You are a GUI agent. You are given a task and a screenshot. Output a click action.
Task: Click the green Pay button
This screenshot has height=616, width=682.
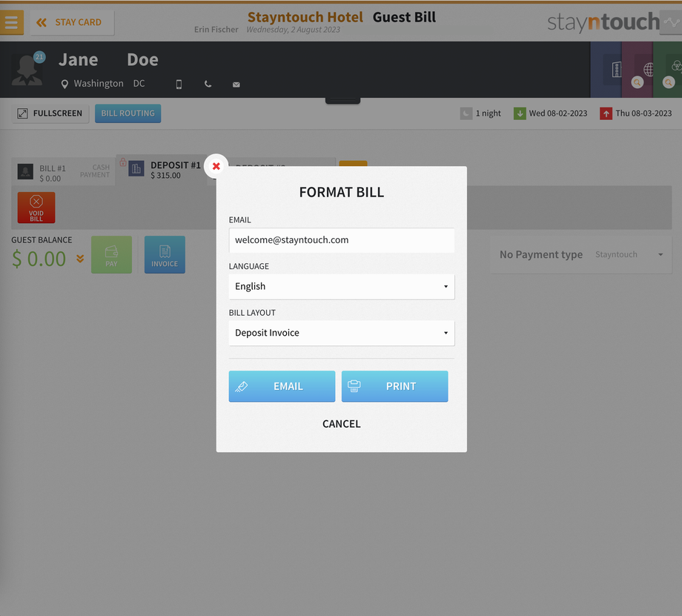(111, 255)
